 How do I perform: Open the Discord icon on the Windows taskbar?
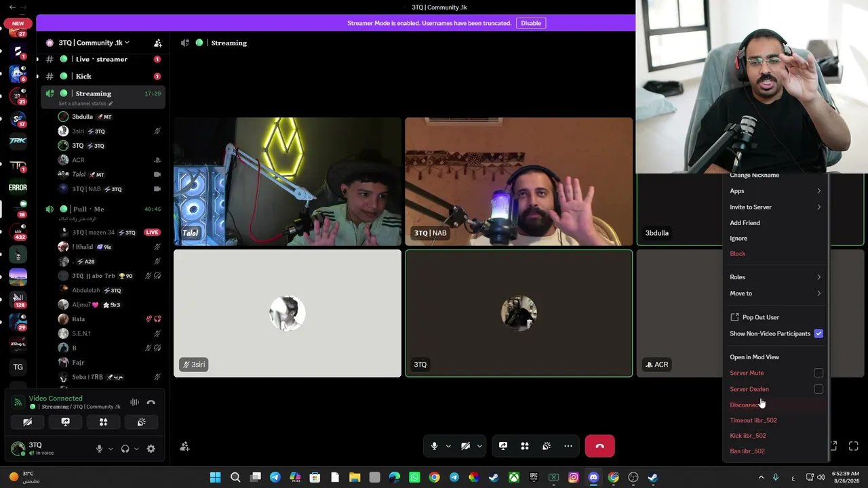click(593, 477)
